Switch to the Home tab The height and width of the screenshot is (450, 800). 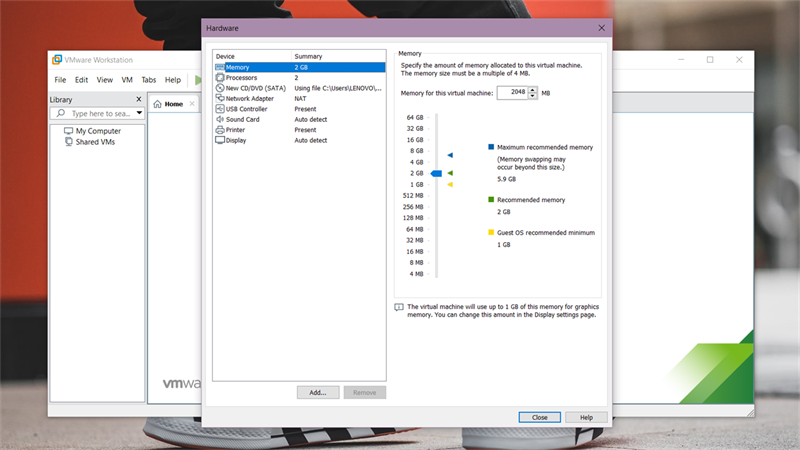(x=173, y=104)
